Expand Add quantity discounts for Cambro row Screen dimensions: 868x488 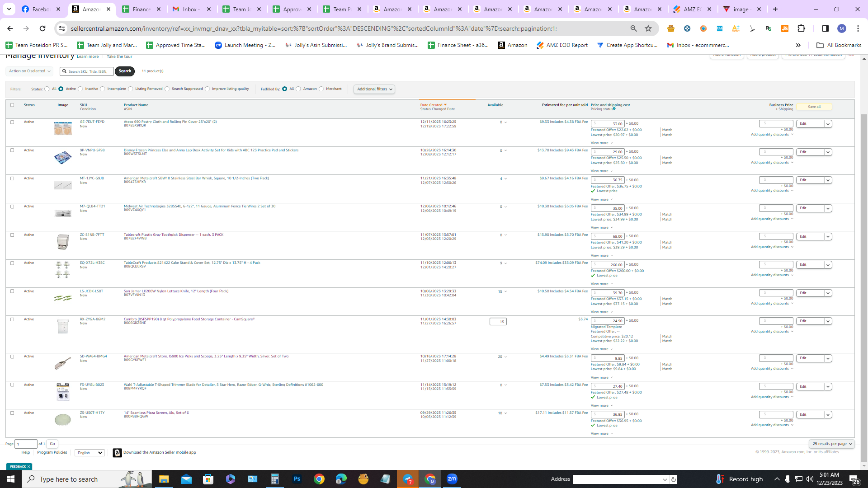tap(772, 331)
